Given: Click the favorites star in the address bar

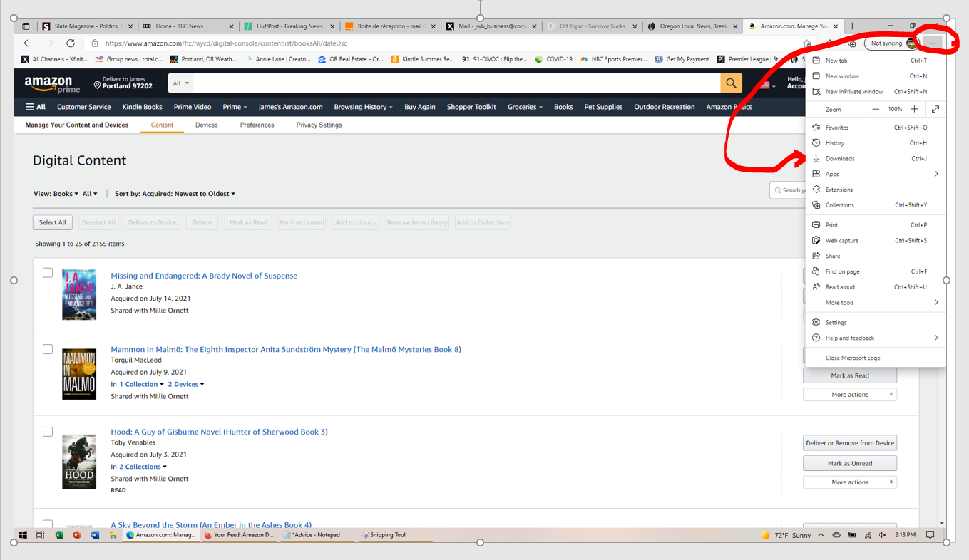Looking at the screenshot, I should tap(806, 42).
